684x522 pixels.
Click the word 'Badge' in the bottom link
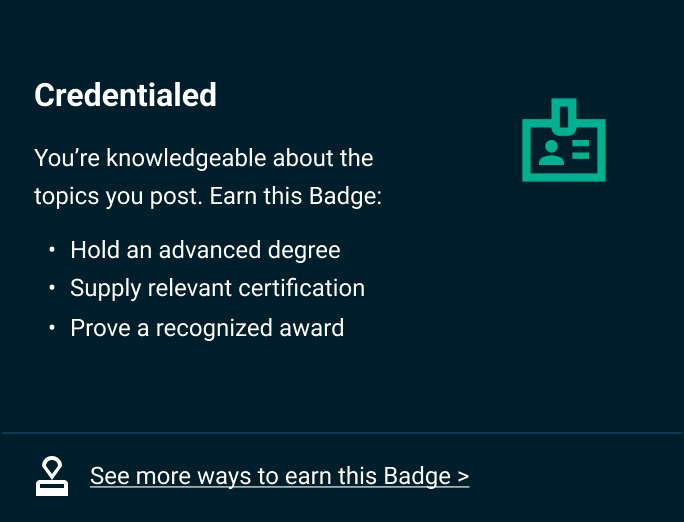[416, 476]
